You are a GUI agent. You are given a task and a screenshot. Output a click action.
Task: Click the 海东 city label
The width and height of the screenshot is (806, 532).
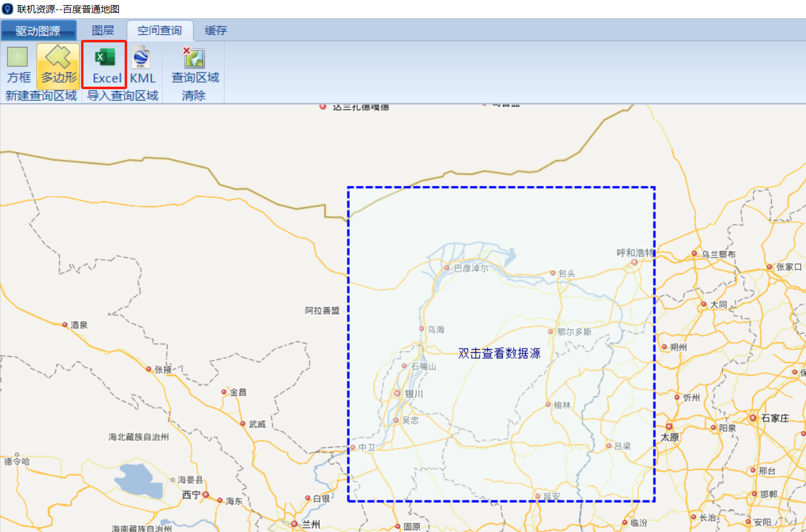tap(233, 501)
